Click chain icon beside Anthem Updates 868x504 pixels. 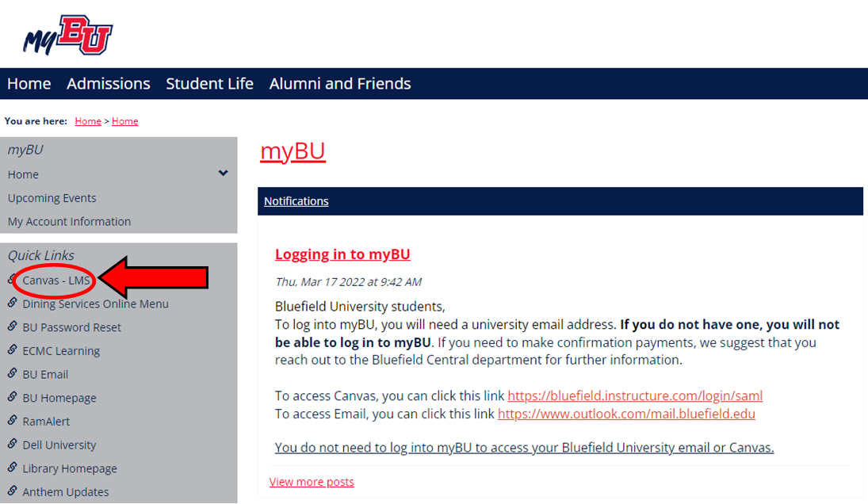tap(12, 491)
